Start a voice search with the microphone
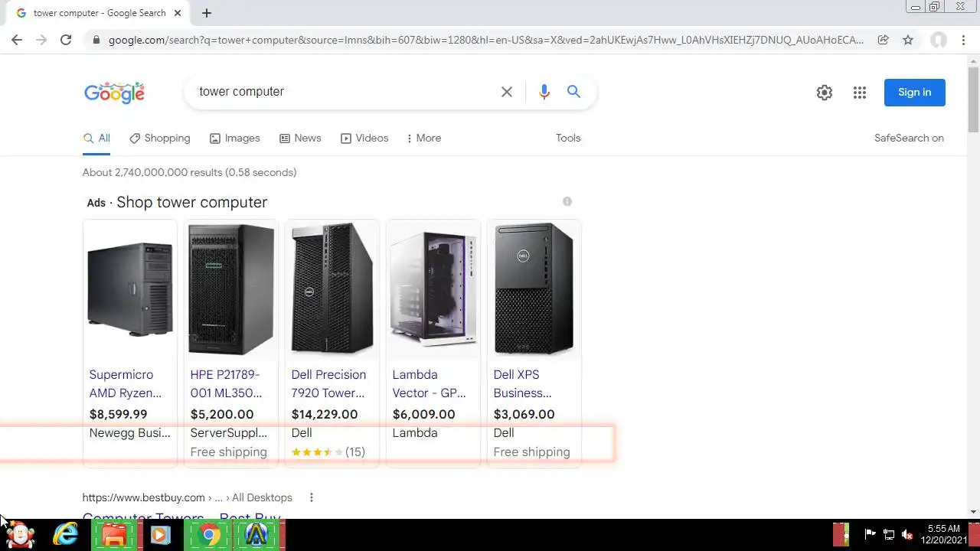The width and height of the screenshot is (980, 551). tap(544, 92)
